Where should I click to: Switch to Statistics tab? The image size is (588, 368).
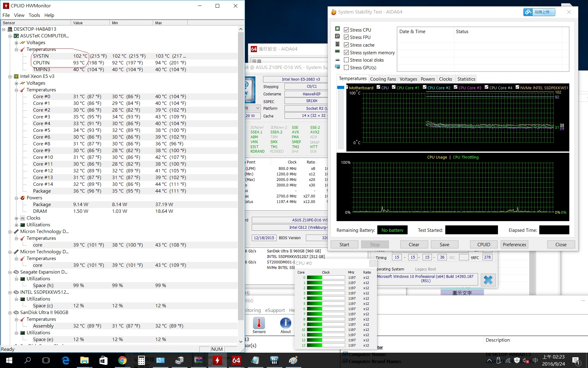466,79
